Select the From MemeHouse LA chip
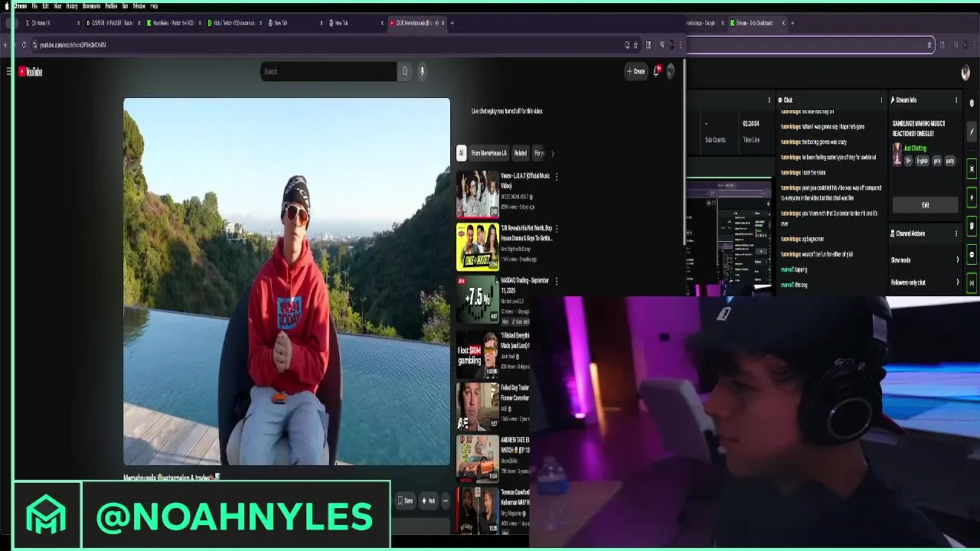Screen dimensions: 980x551 tap(489, 153)
